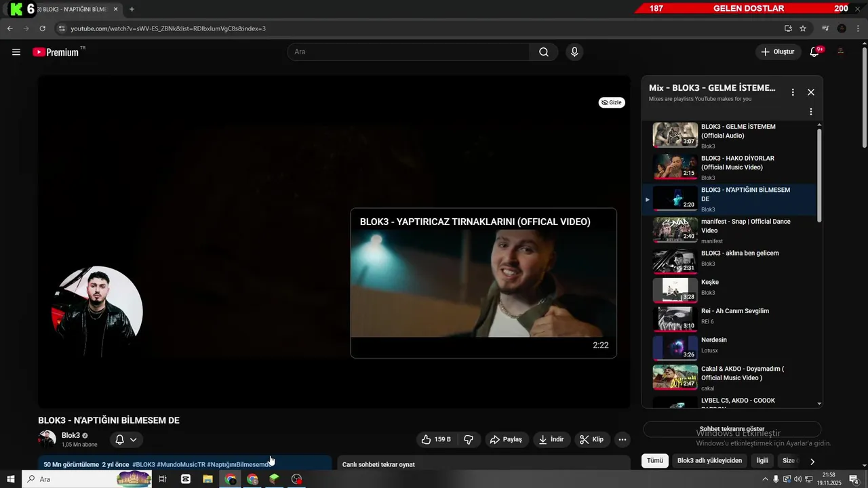Play Cakal & AKDO - Doyamadım
Screen dimensions: 868x488
[730, 378]
